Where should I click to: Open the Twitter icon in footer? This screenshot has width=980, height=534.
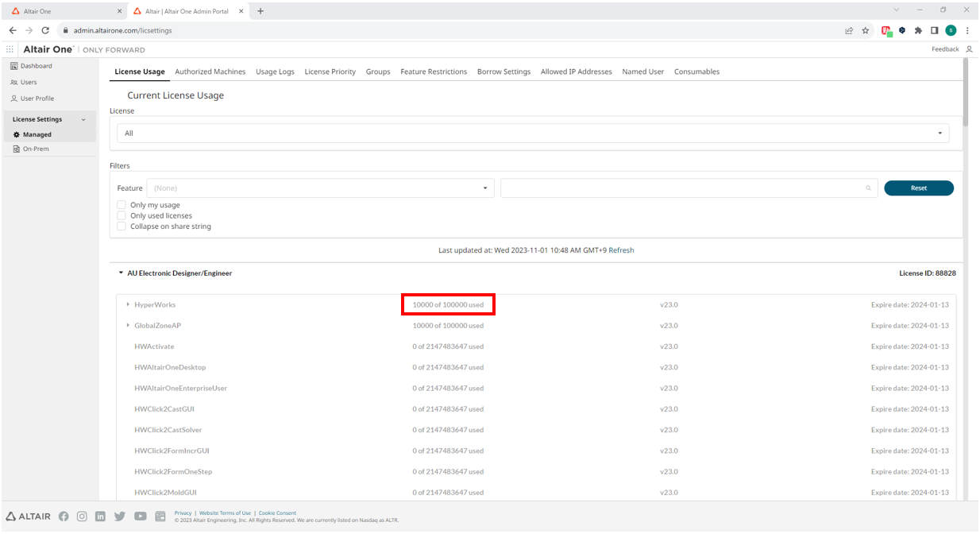119,516
